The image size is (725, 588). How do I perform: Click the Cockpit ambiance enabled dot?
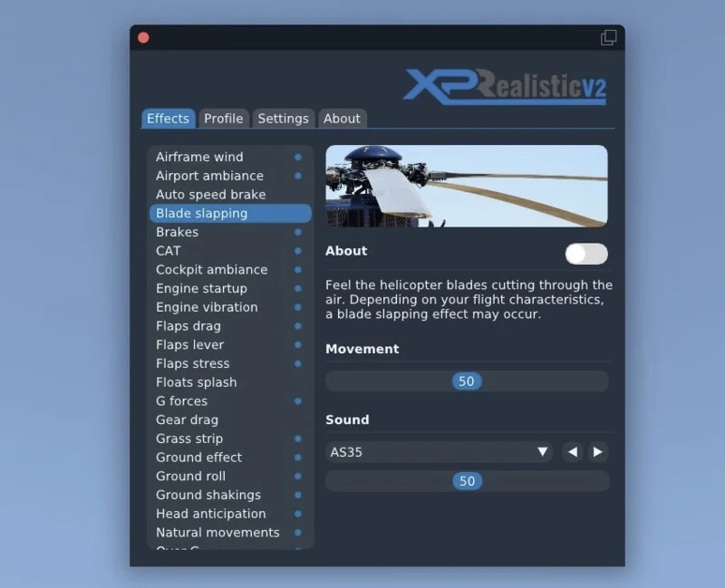point(298,269)
